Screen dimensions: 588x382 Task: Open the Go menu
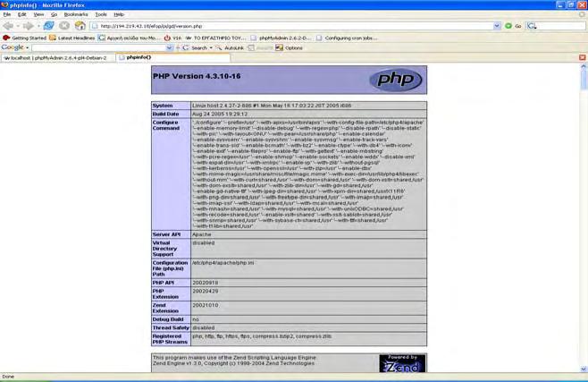(x=54, y=14)
